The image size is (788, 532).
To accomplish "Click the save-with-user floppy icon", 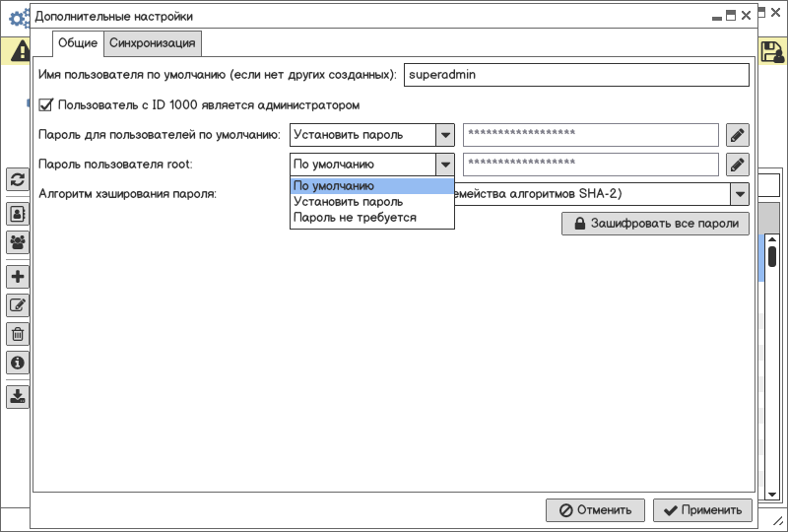I will click(x=772, y=52).
